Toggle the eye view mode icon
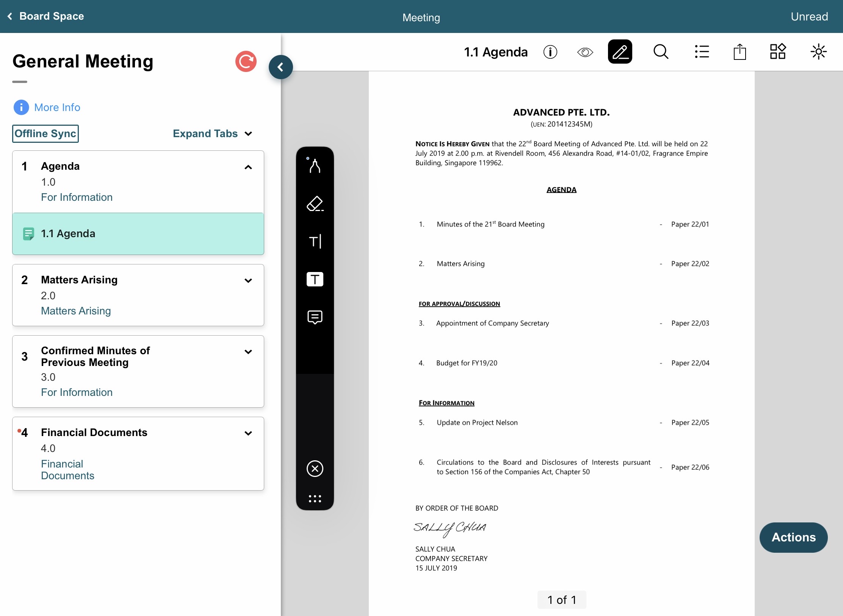Viewport: 843px width, 616px height. point(585,52)
